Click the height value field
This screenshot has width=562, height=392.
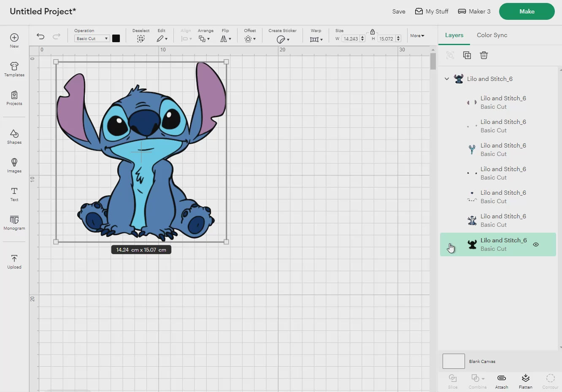pos(386,39)
